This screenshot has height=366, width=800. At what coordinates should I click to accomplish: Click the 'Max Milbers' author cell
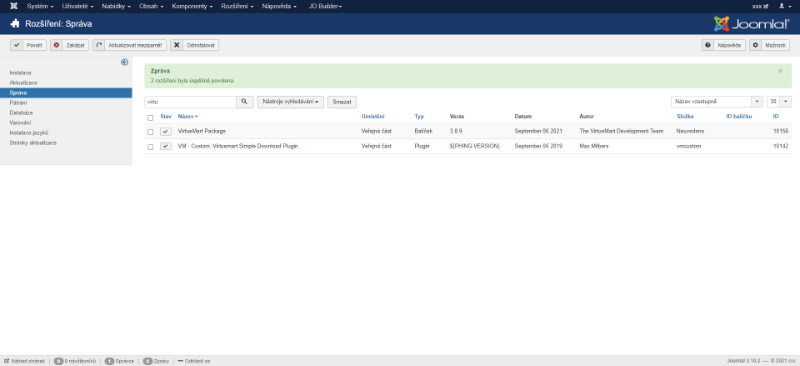(x=594, y=146)
